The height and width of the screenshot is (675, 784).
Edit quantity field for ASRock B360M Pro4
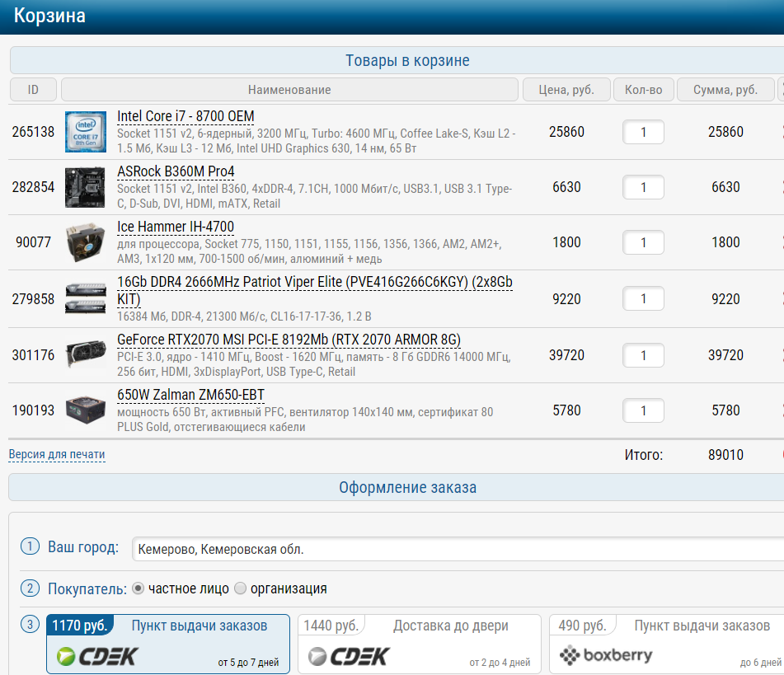(644, 188)
